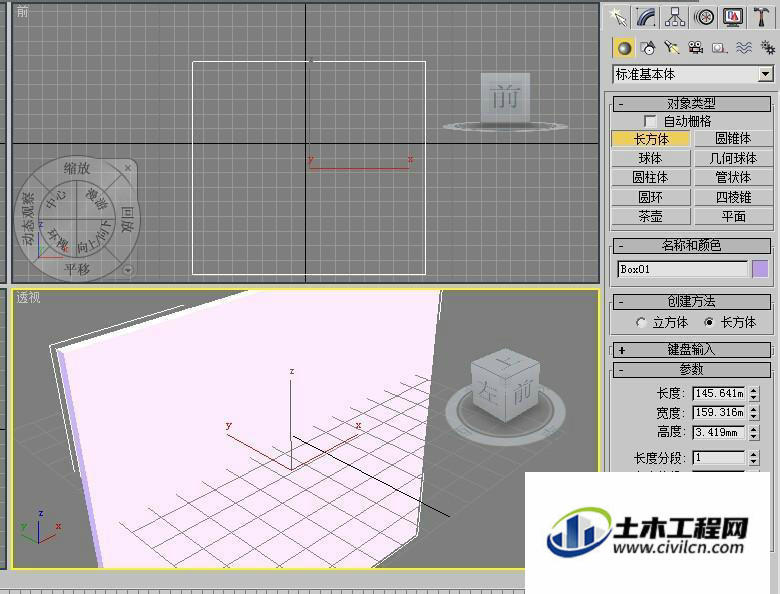Image resolution: width=780 pixels, height=594 pixels.
Task: Click the 宽度 spinner arrows
Action: coord(754,412)
